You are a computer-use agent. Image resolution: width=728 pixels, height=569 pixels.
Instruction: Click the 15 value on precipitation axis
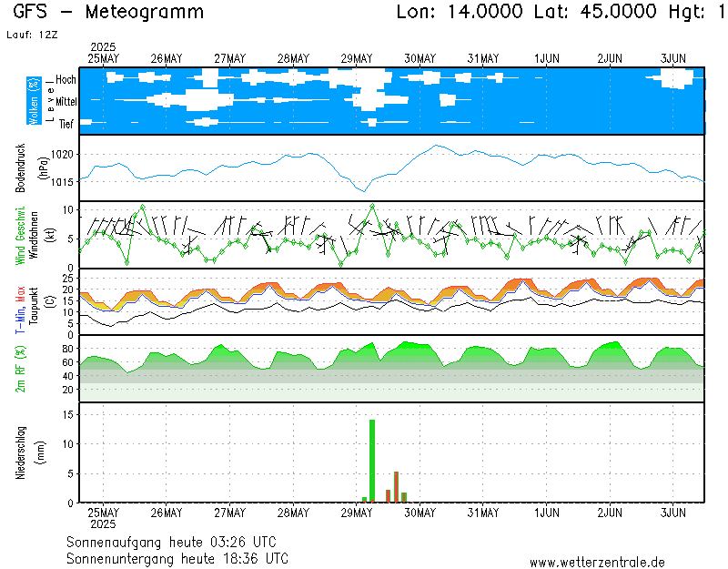[67, 415]
